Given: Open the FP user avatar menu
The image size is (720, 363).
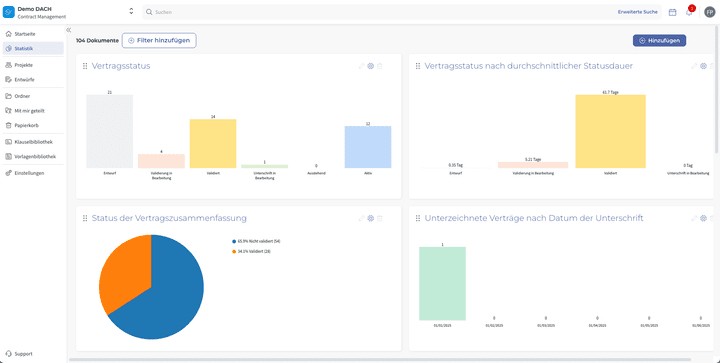Looking at the screenshot, I should [x=709, y=12].
